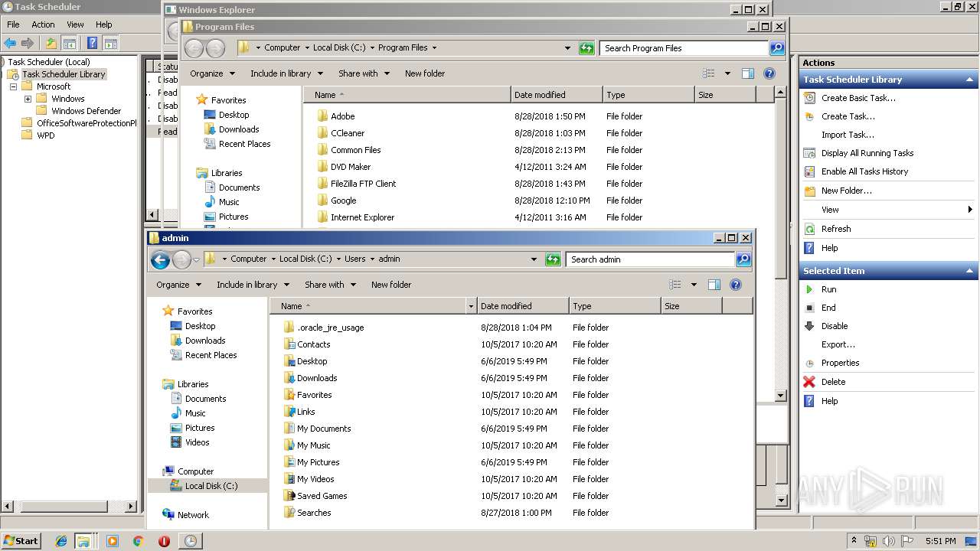This screenshot has height=551, width=980.
Task: Select FileZilla FTP Client folder
Action: [364, 184]
